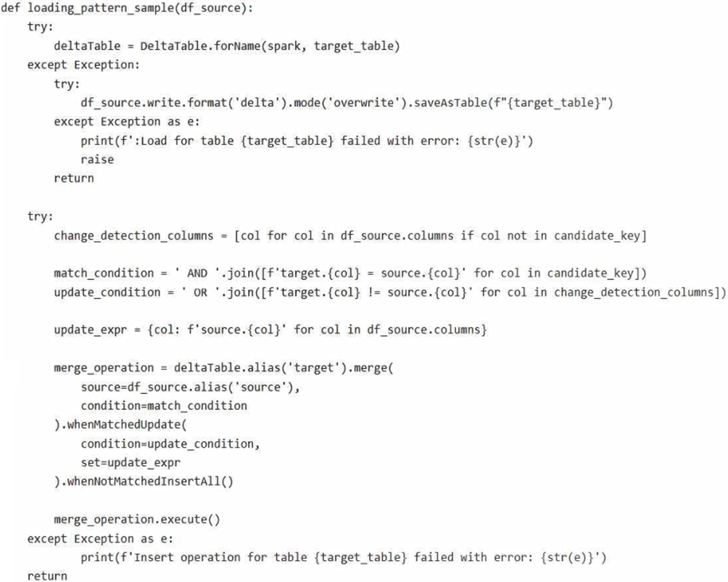
Task: Click the match_condition assignment line
Action: [350, 273]
